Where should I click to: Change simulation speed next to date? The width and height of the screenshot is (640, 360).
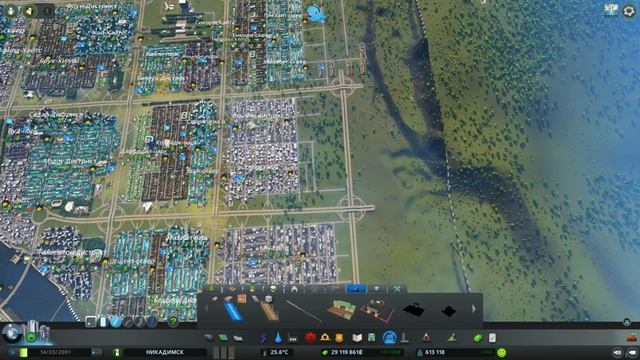(96, 352)
